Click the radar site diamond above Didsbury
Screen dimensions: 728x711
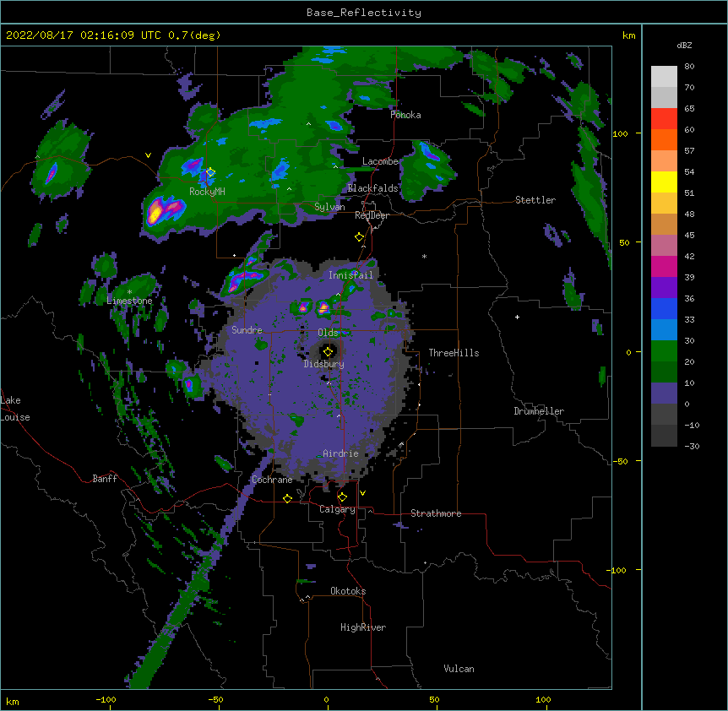328,352
